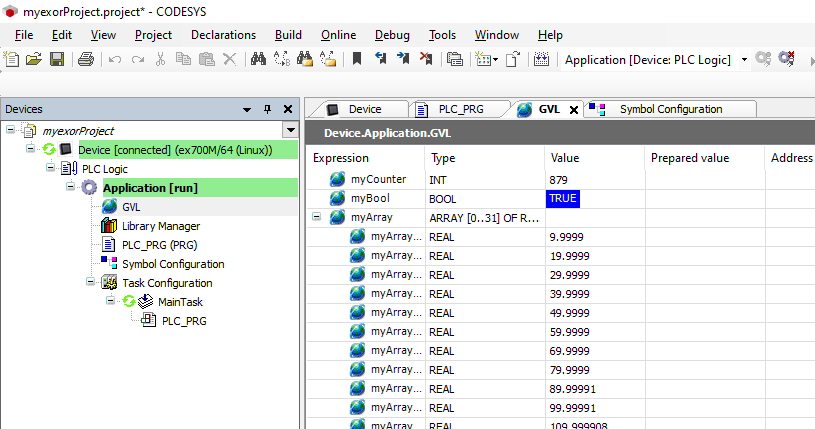Click the Library Manager books icon in the tree
The width and height of the screenshot is (815, 429).
click(x=109, y=226)
